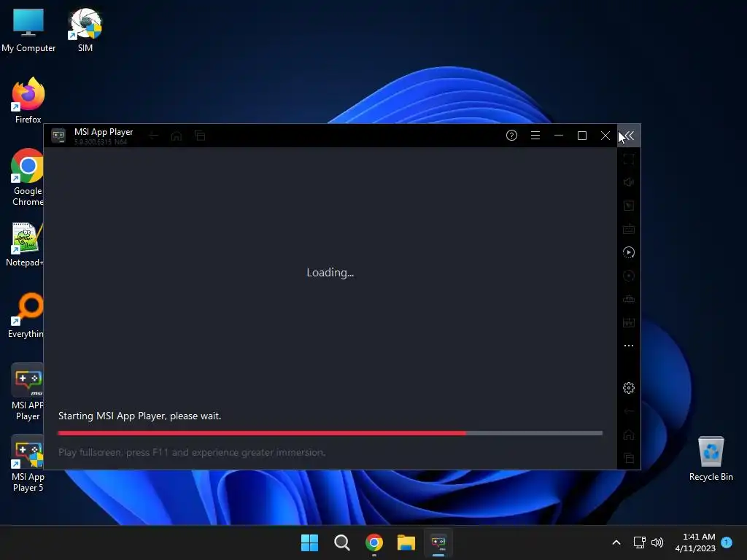Select the SIM desktop shortcut
The width and height of the screenshot is (747, 560).
85,30
